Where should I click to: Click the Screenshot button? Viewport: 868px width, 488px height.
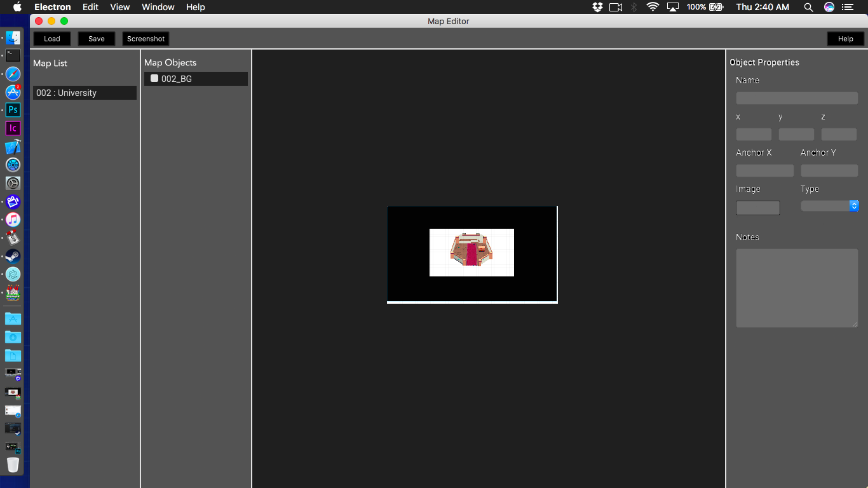[x=146, y=39]
